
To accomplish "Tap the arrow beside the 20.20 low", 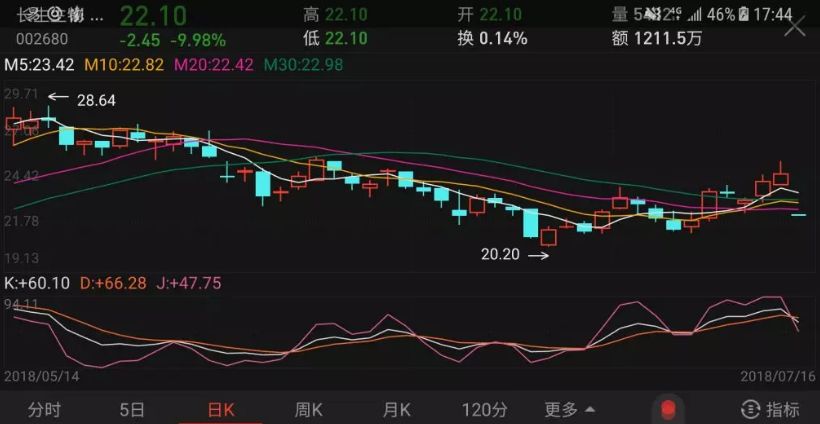I will 538,256.
